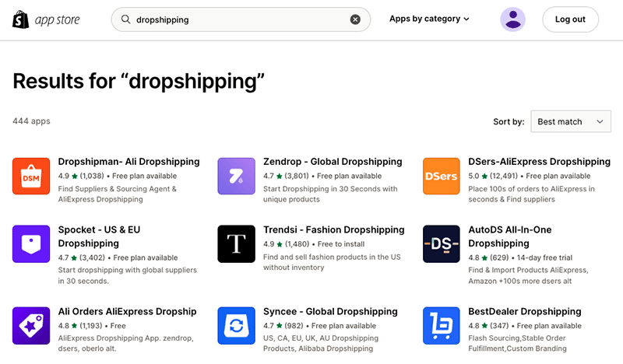Click the 444 apps count text

pyautogui.click(x=31, y=121)
